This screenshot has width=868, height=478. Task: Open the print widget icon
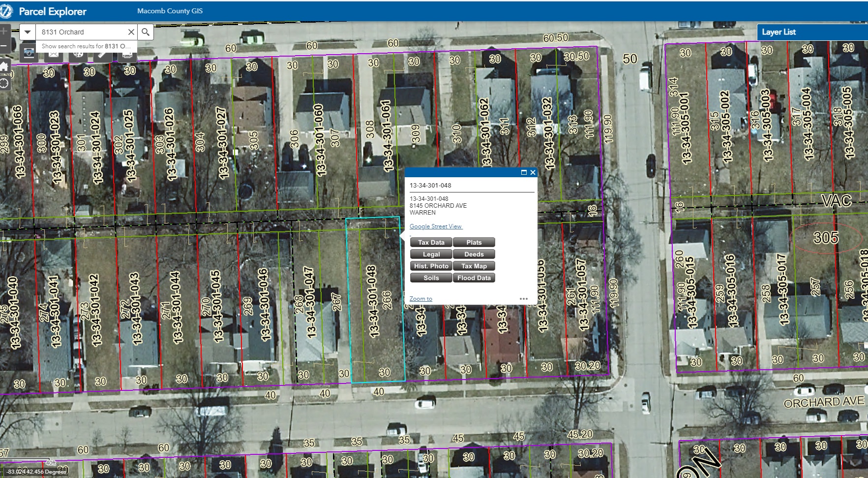coord(127,54)
